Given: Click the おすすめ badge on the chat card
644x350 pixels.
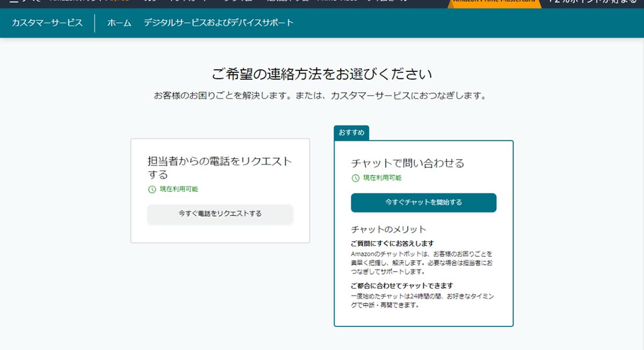Looking at the screenshot, I should point(352,131).
